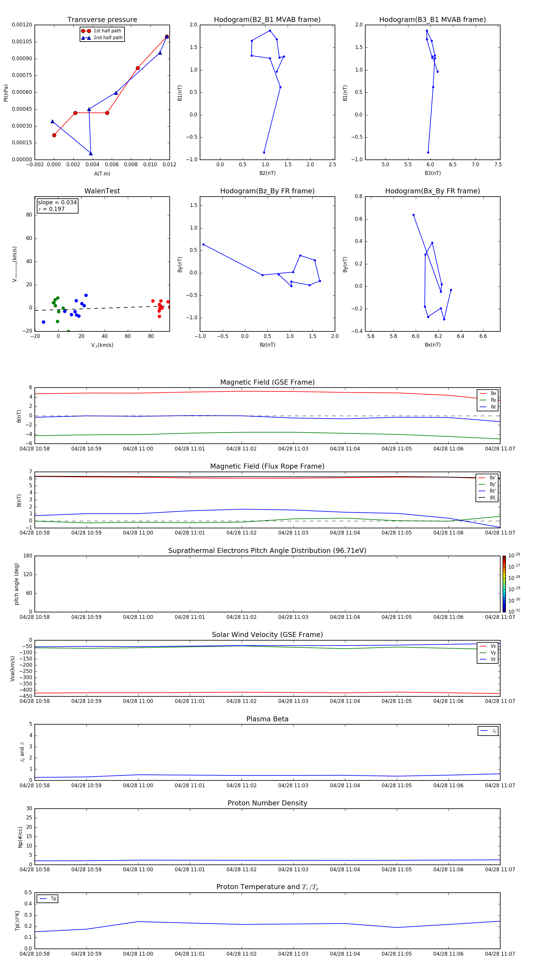This screenshot has height=980, width=535.
Task: Click the "A(T·m)" x-axis label
Action: coord(102,173)
